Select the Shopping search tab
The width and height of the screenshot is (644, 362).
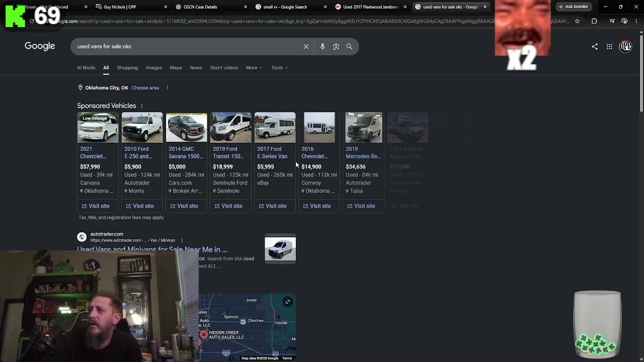pyautogui.click(x=127, y=68)
